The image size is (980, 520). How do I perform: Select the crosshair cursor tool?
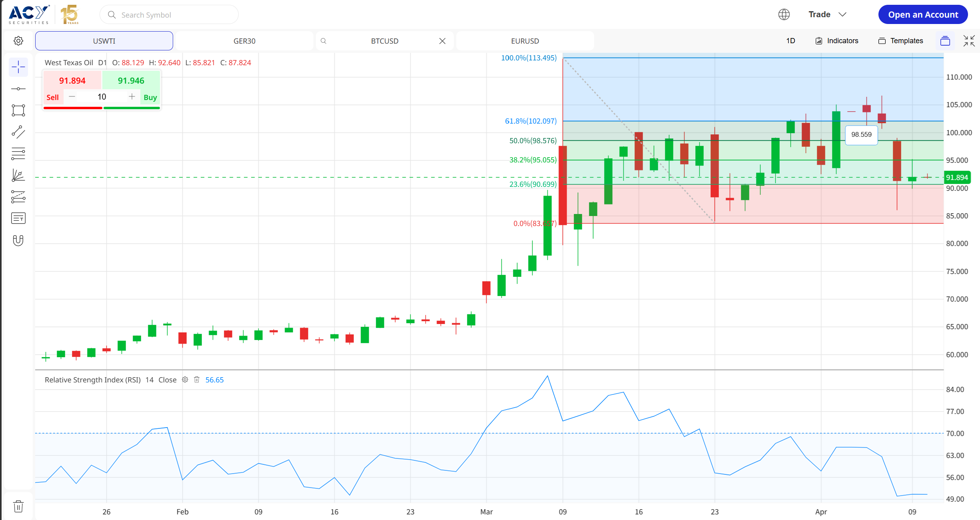[x=18, y=67]
